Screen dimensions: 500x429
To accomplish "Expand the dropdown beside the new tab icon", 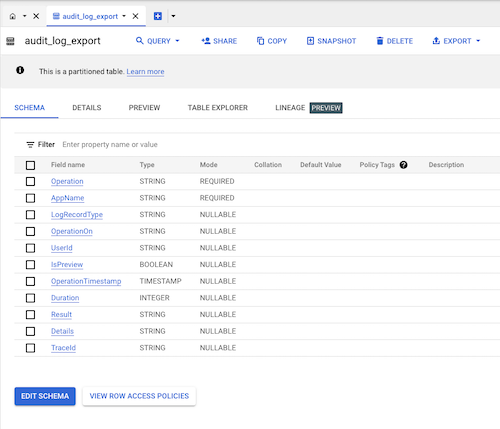I will 173,16.
